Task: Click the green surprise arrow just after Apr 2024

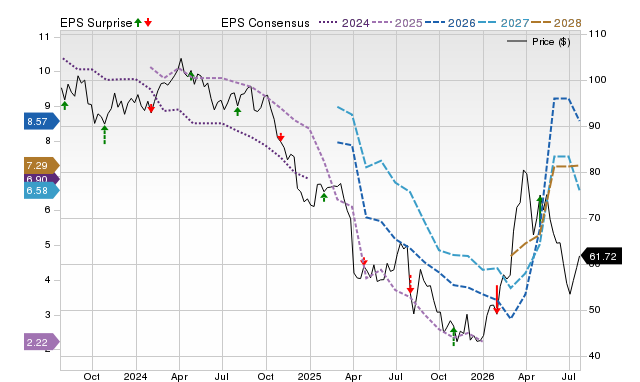Action: point(191,75)
